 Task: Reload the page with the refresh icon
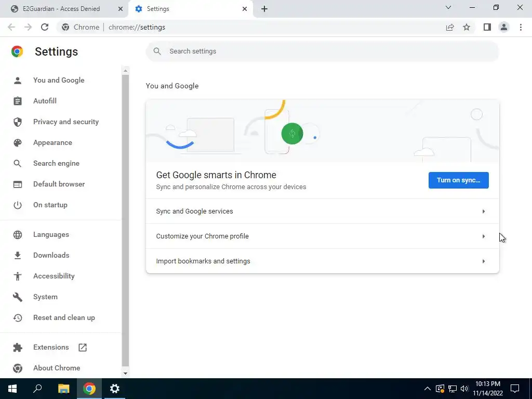(x=45, y=27)
